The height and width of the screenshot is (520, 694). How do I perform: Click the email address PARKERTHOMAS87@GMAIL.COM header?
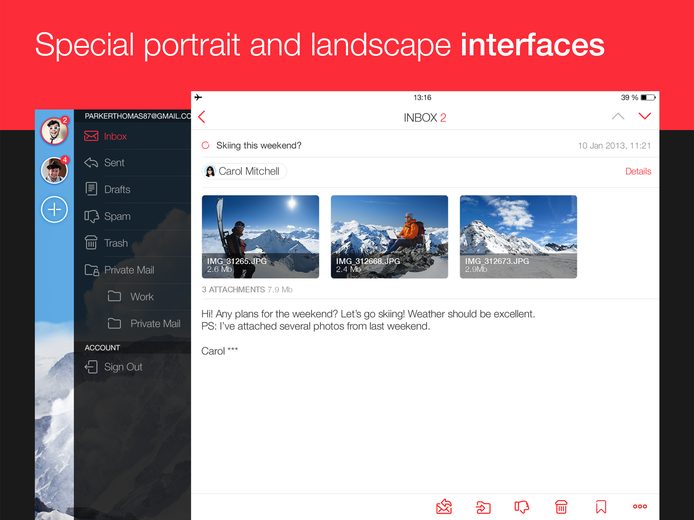pyautogui.click(x=138, y=116)
